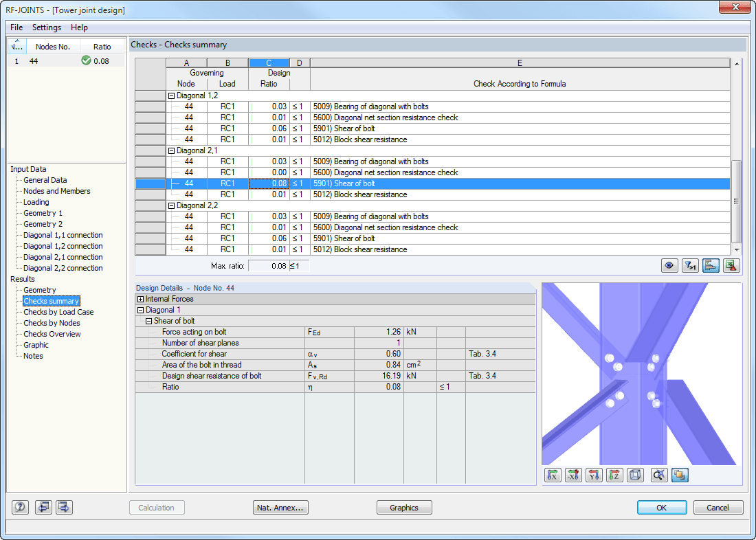Select Loading in the tree
This screenshot has height=540, width=756.
[36, 203]
